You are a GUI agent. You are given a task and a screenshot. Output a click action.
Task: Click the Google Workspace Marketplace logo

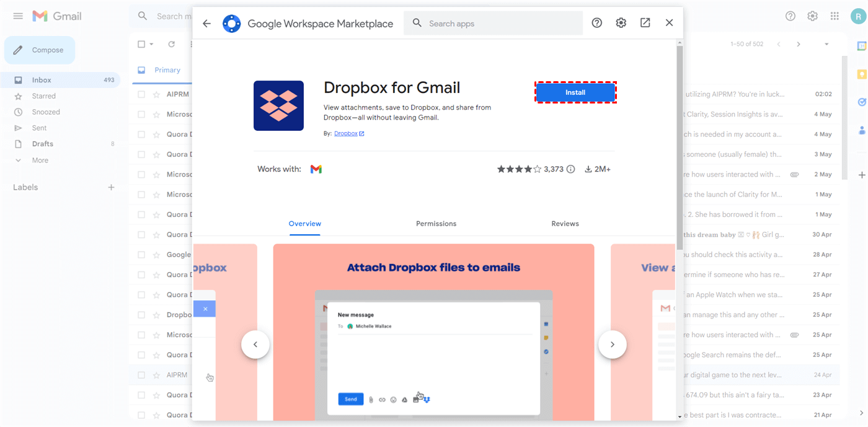point(231,24)
